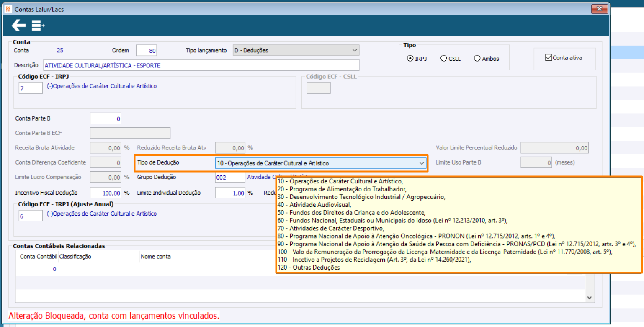644x327 pixels.
Task: Click the Ajuste Anual Operações de Caráter Cultural text
Action: [x=102, y=214]
